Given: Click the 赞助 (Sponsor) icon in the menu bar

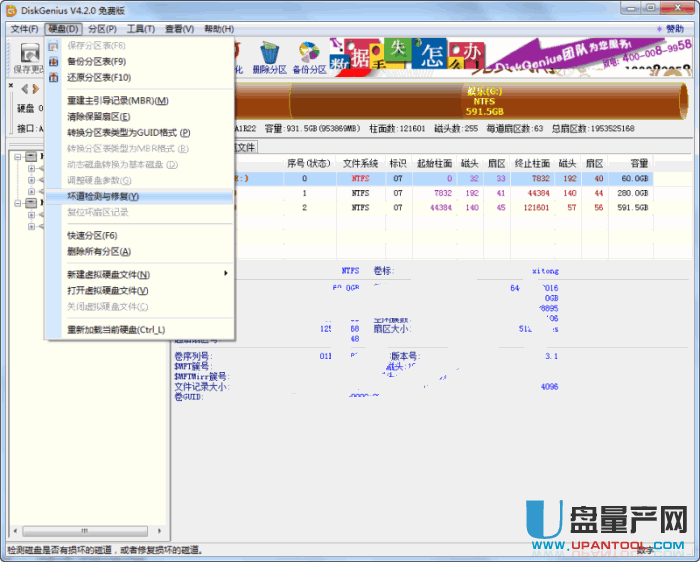Looking at the screenshot, I should click(660, 29).
